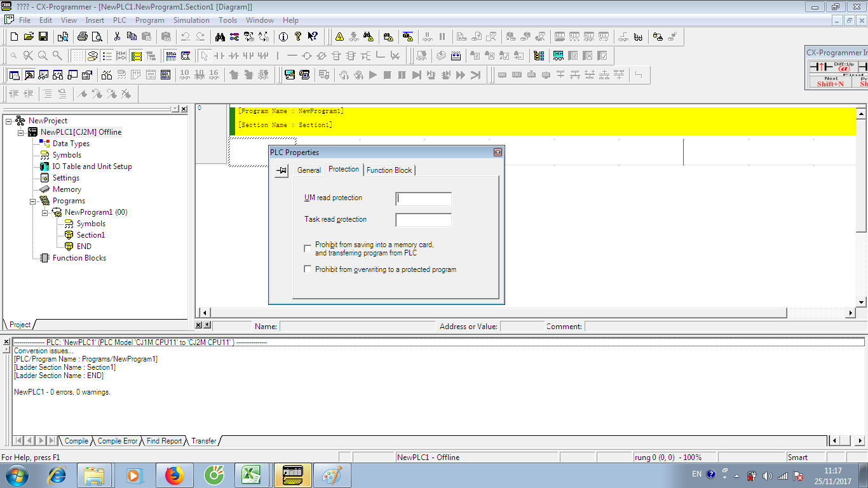Check Prohibit from overwriting a protected program
Image resolution: width=868 pixels, height=488 pixels.
(308, 269)
